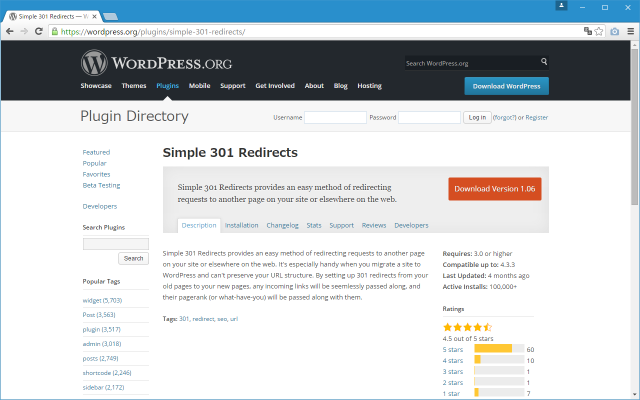This screenshot has height=400, width=640.
Task: Switch to the Reviews tab
Action: 374,225
